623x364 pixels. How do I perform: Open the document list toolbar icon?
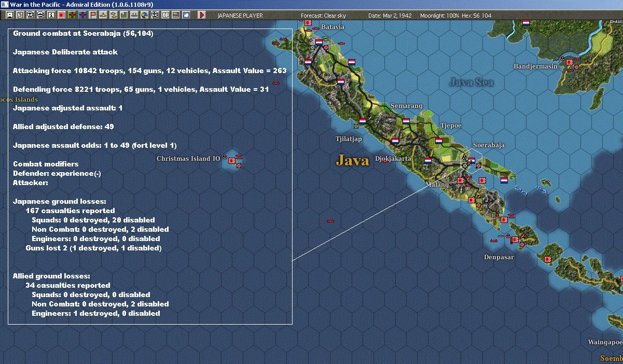tap(20, 15)
